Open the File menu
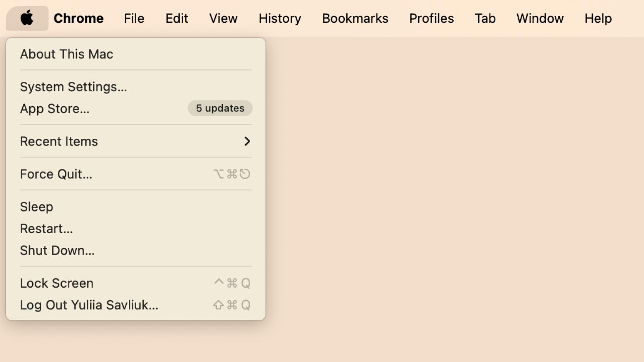Image resolution: width=644 pixels, height=362 pixels. [x=134, y=18]
